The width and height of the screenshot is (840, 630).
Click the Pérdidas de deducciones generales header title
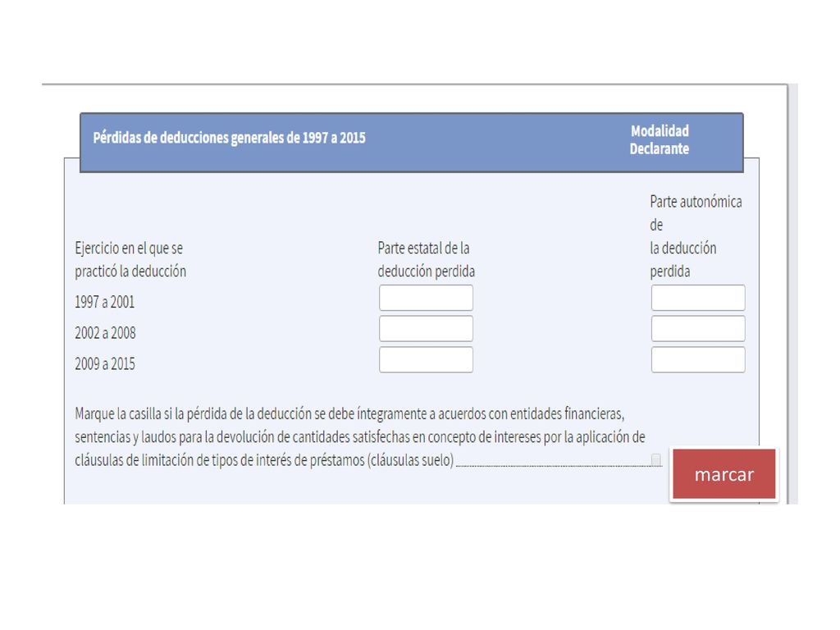click(x=230, y=138)
